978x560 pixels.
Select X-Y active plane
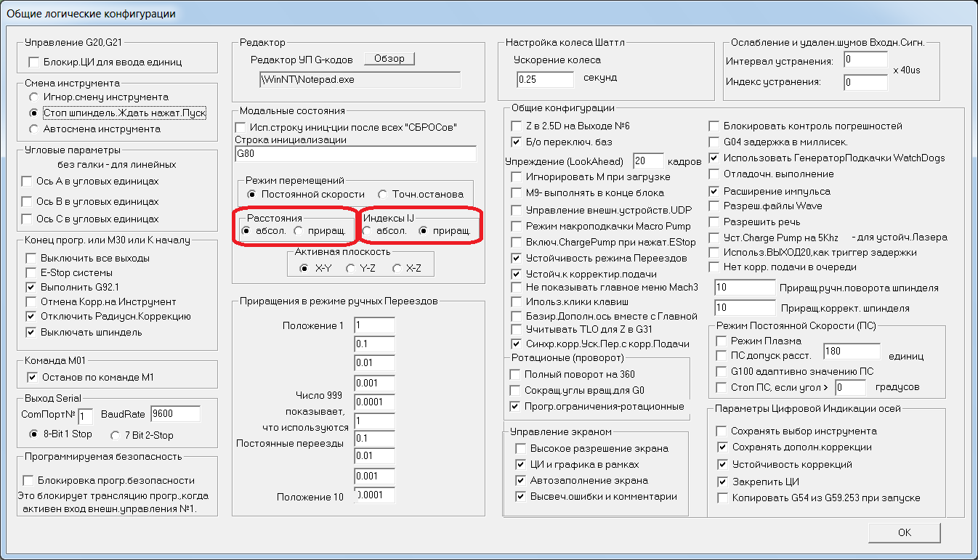pos(305,269)
